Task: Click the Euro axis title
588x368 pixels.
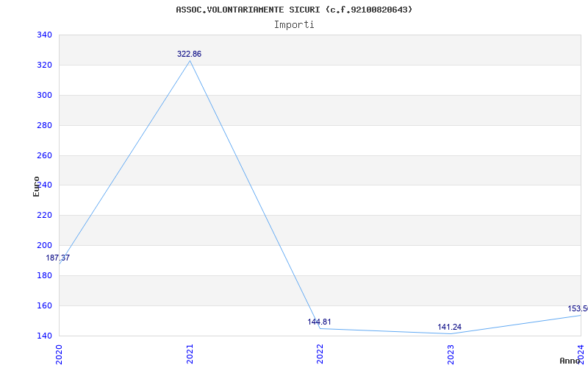Action: click(x=36, y=186)
